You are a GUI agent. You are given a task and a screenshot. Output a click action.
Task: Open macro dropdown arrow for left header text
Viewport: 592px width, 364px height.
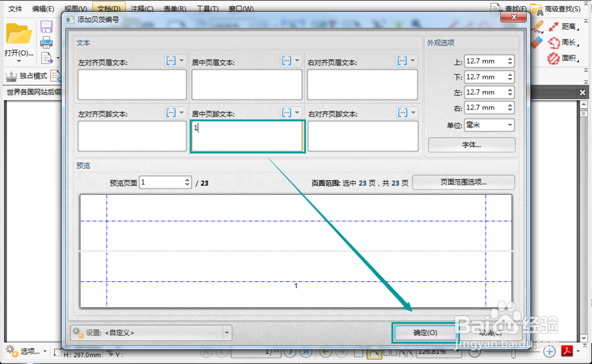[182, 60]
